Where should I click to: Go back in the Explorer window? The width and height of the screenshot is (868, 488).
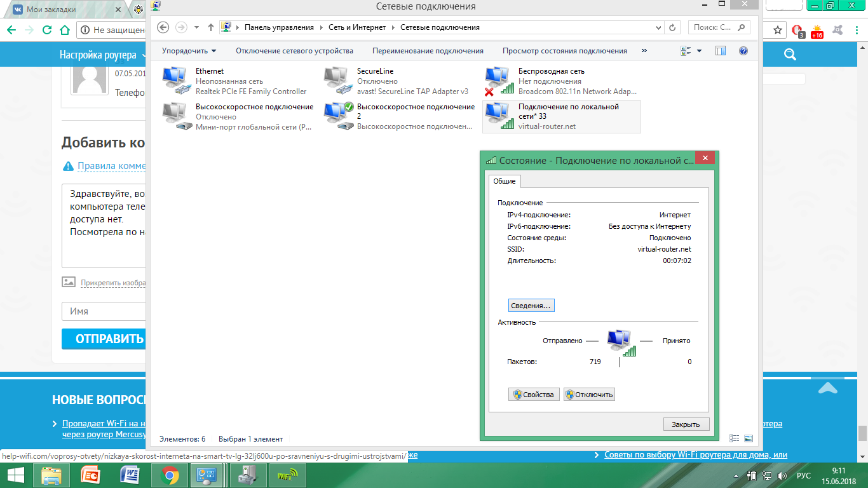click(x=163, y=27)
